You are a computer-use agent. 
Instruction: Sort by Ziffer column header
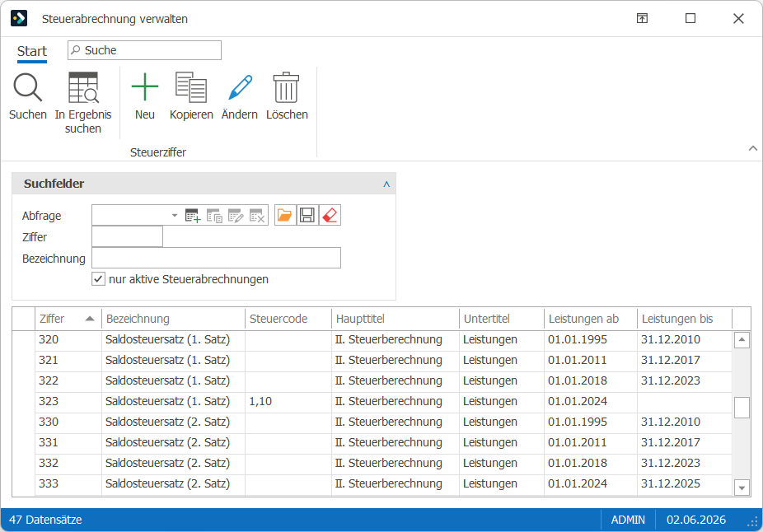click(x=68, y=319)
